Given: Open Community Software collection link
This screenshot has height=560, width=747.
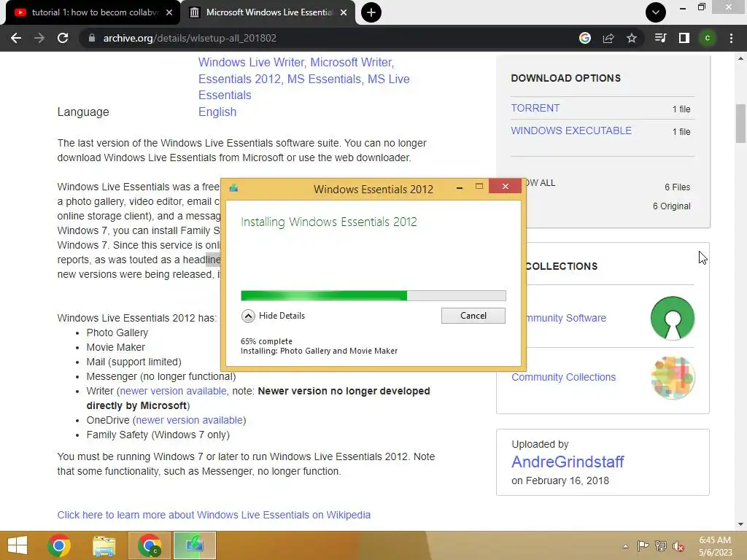Looking at the screenshot, I should (566, 318).
